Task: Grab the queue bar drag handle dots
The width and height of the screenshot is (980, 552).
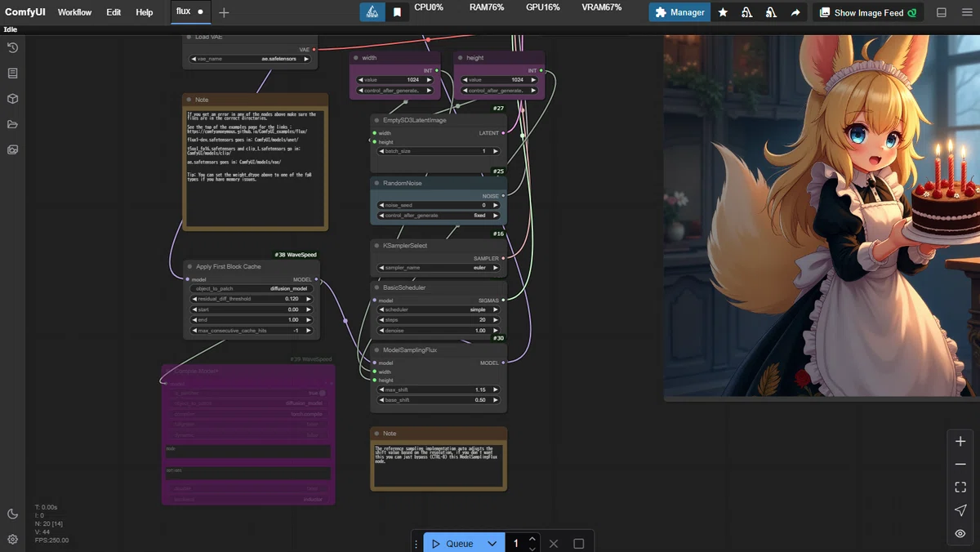Action: [x=416, y=544]
